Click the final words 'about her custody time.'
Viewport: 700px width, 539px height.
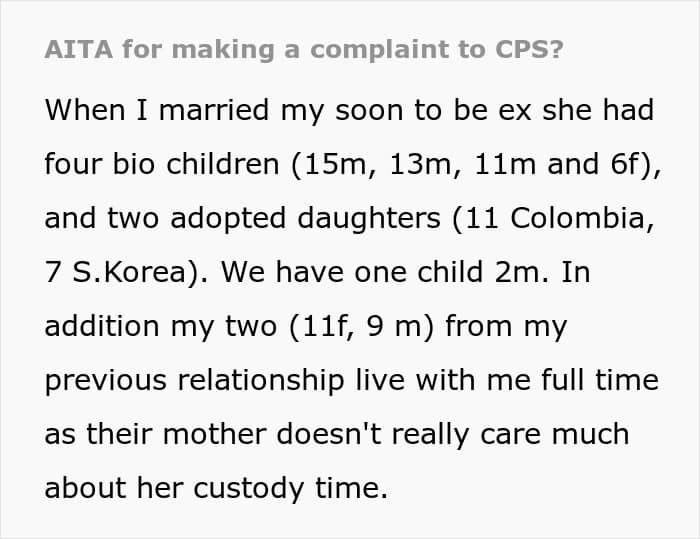tap(217, 489)
